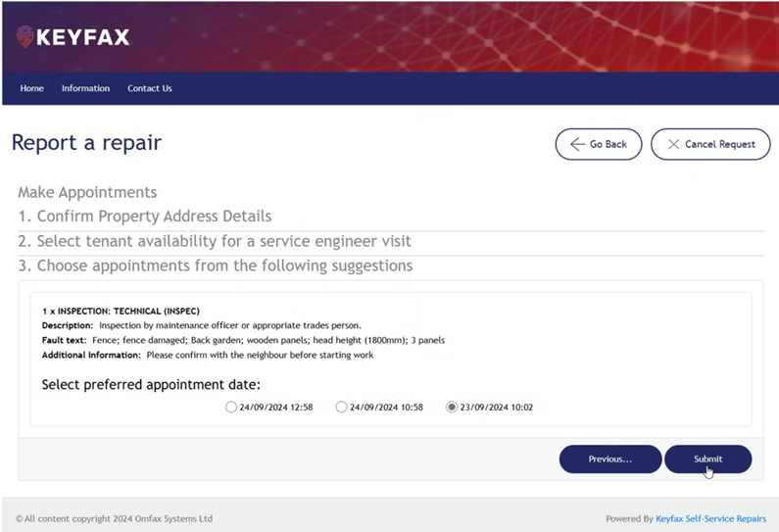Select the 24/09/2024 12:58 appointment option

(x=231, y=407)
